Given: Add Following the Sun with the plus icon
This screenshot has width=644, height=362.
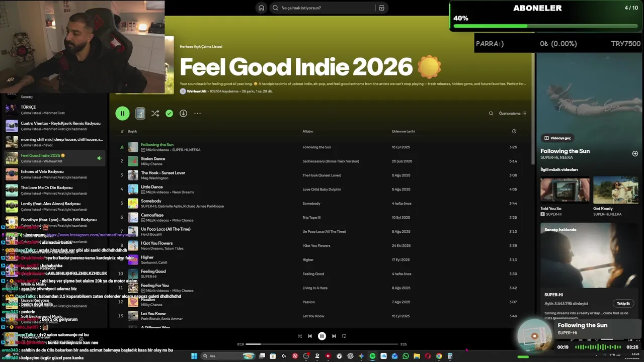Looking at the screenshot, I should pyautogui.click(x=635, y=153).
